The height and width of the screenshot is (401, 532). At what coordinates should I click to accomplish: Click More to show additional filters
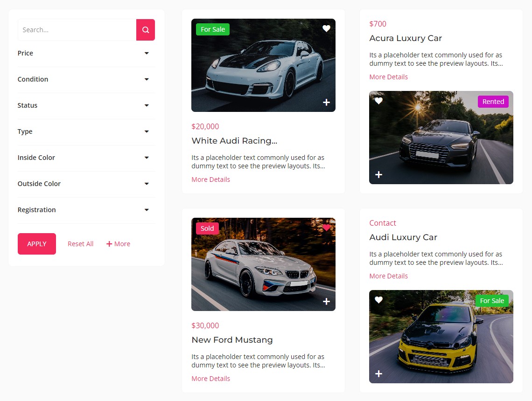click(118, 243)
